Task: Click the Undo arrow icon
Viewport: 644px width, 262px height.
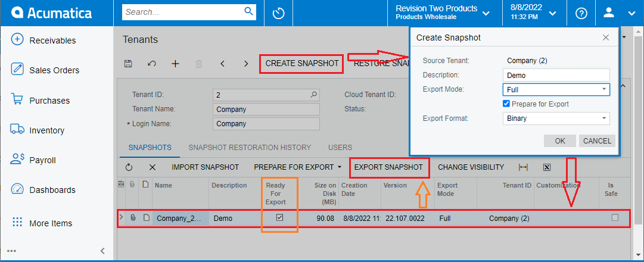Action: point(151,64)
